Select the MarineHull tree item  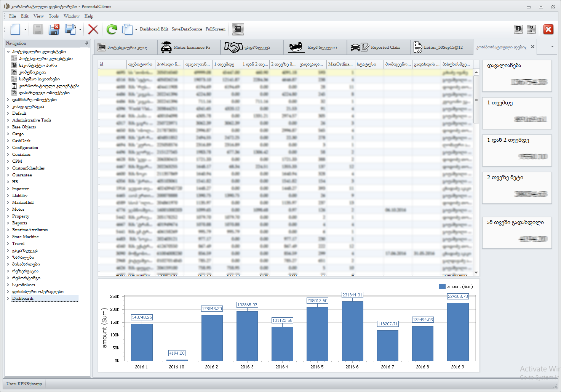click(x=23, y=202)
